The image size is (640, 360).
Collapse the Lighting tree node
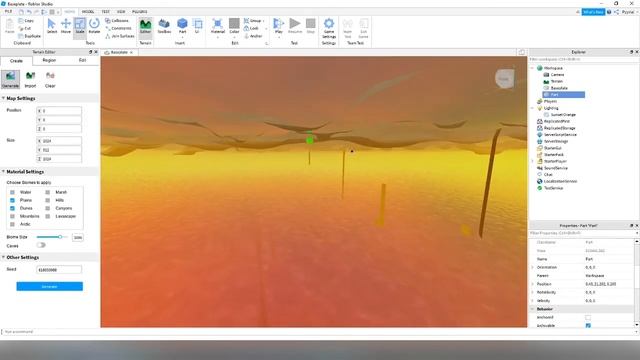pyautogui.click(x=533, y=108)
